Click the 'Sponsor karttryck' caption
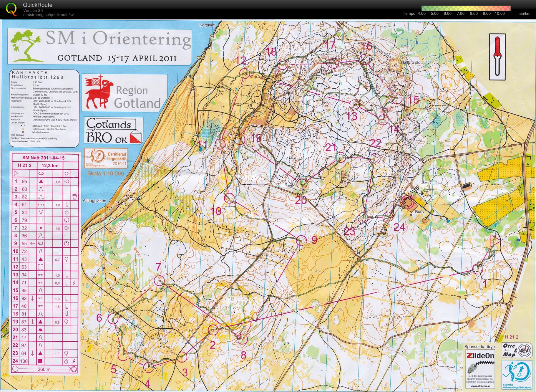536x392 pixels. [x=480, y=347]
